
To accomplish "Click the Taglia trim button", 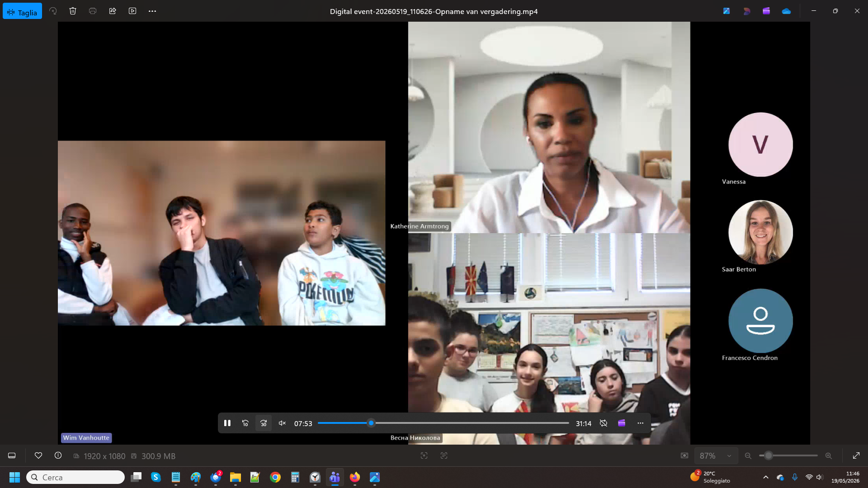I will [x=22, y=11].
